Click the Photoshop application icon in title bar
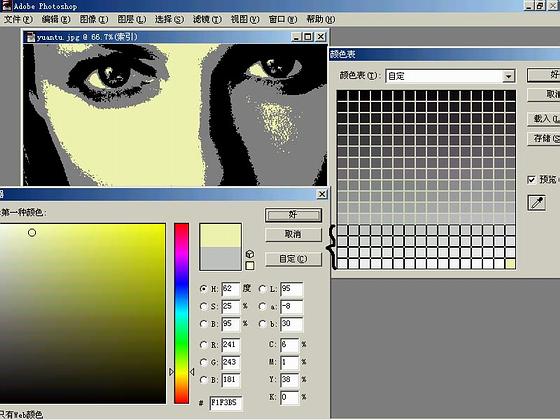Image resolution: width=560 pixels, height=420 pixels. [x=6, y=6]
